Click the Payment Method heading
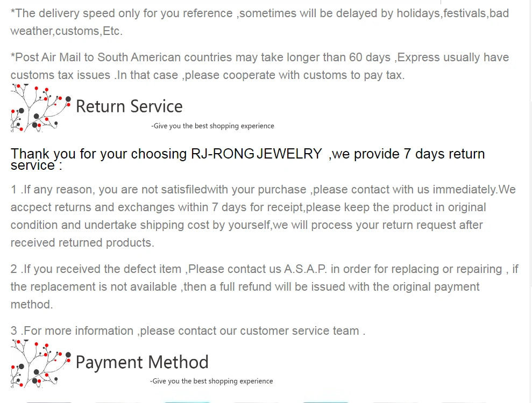Viewport: 532px width, 403px height. tap(142, 362)
